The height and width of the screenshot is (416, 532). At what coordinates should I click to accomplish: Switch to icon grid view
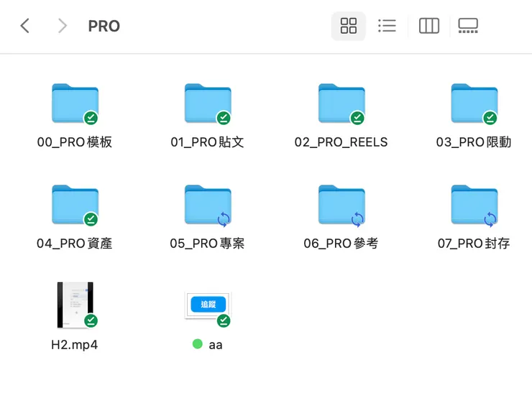coord(349,26)
